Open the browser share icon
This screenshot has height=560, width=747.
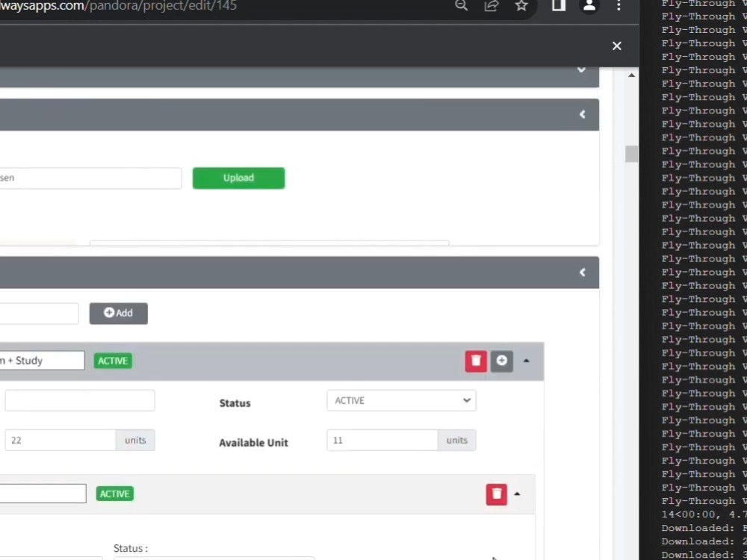tap(491, 6)
